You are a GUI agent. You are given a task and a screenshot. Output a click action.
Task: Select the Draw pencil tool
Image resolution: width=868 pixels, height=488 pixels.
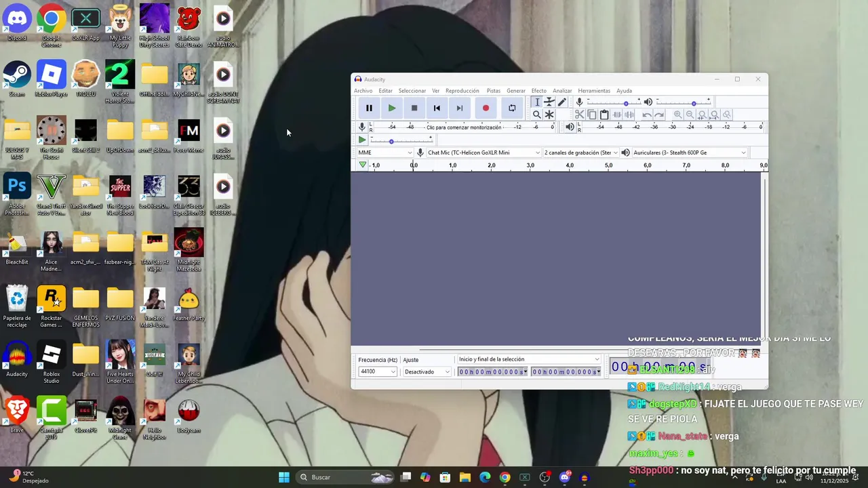coord(561,102)
